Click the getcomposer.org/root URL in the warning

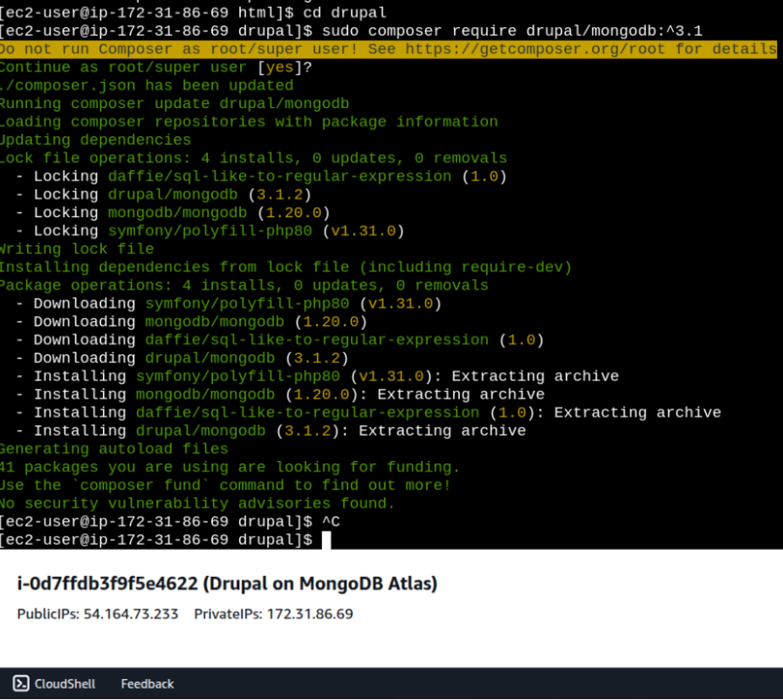tap(535, 49)
